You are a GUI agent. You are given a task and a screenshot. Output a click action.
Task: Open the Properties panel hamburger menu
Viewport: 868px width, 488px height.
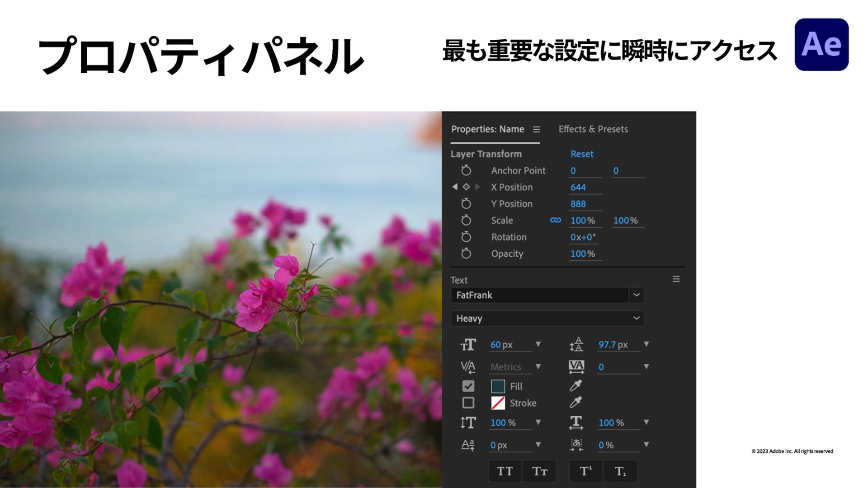537,130
